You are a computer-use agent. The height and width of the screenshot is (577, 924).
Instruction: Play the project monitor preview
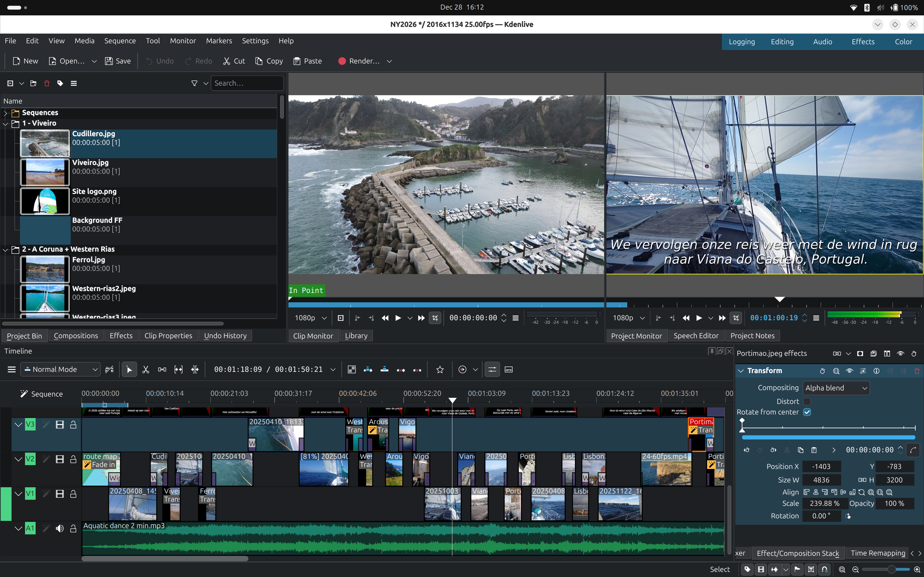(x=699, y=318)
